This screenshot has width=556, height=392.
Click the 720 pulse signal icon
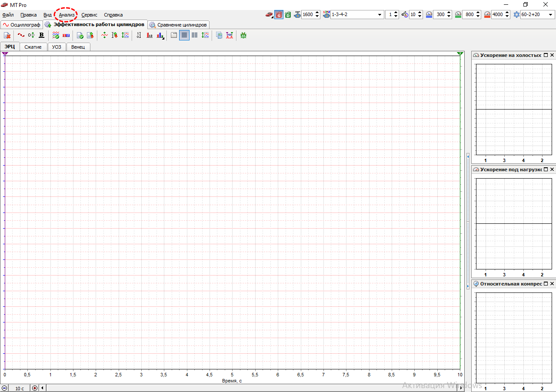tap(230, 36)
